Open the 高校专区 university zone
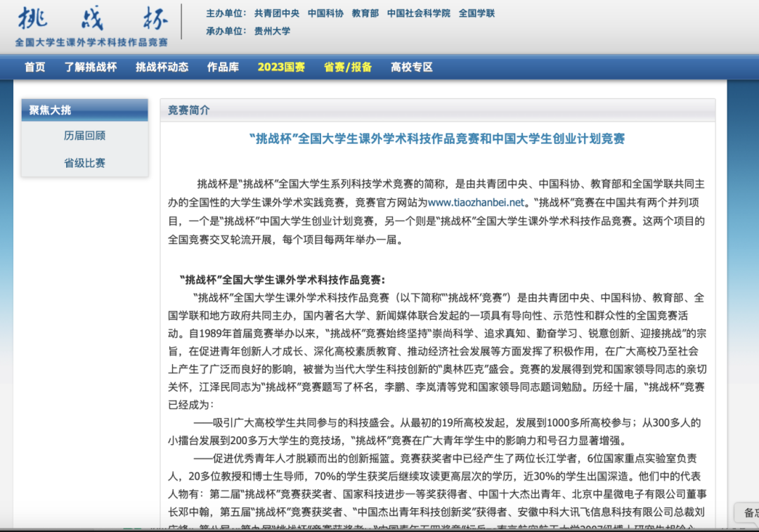Image resolution: width=759 pixels, height=532 pixels. [x=410, y=67]
